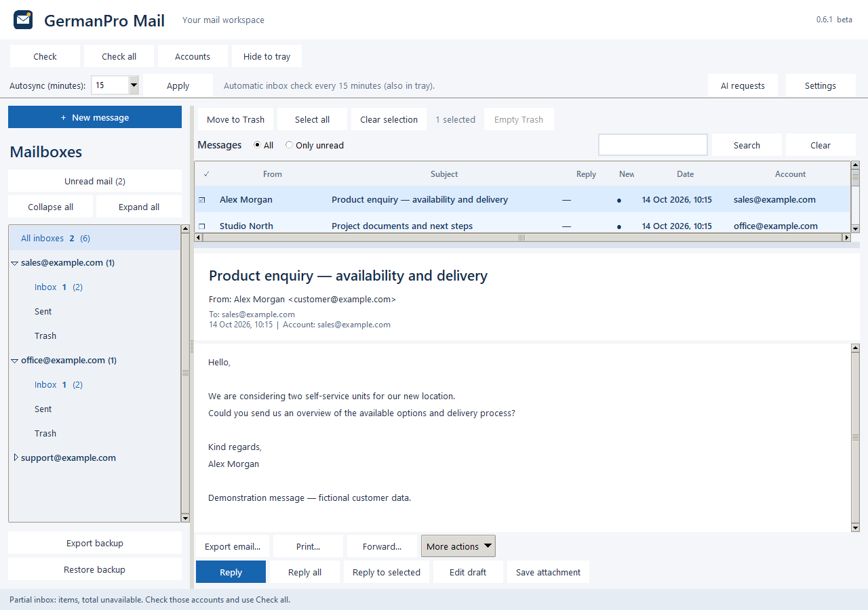Click Expand all mailboxes
The height and width of the screenshot is (610, 868).
click(x=139, y=207)
